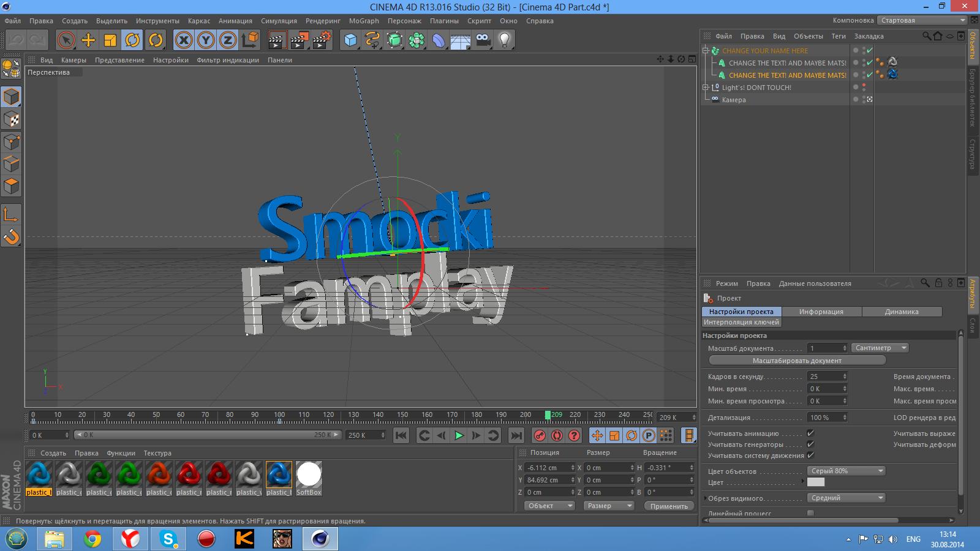
Task: Open the Интерполяция ключей tab
Action: (x=742, y=322)
